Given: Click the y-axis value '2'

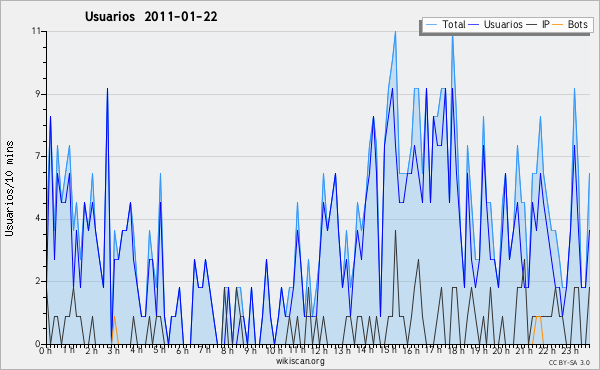Looking at the screenshot, I should pos(38,281).
